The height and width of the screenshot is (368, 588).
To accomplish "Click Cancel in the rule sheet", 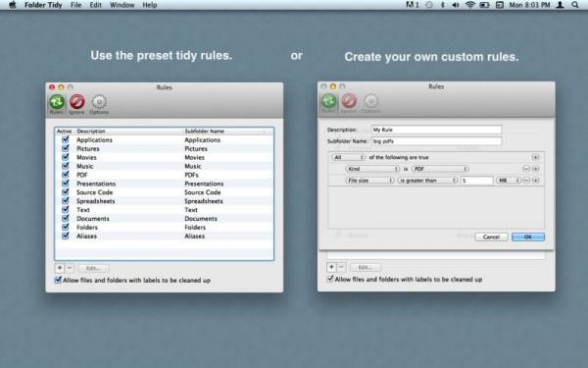I will [x=491, y=237].
